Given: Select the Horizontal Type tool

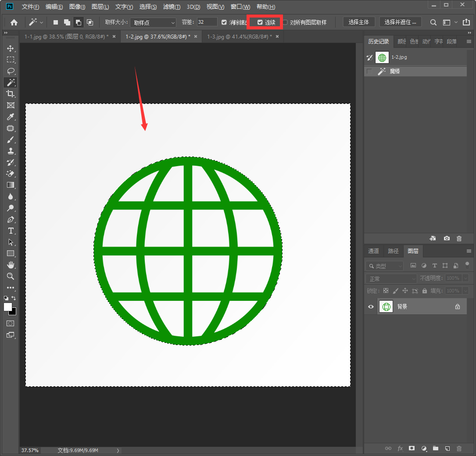Looking at the screenshot, I should 11,231.
